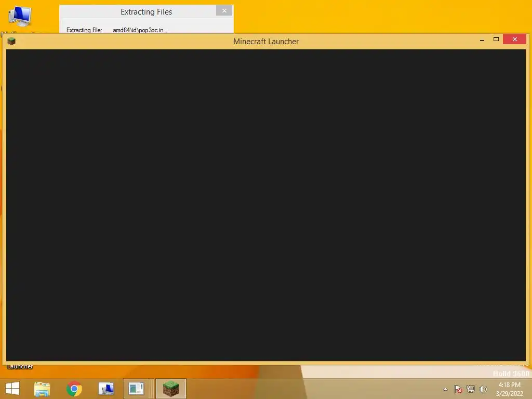The height and width of the screenshot is (399, 532).
Task: Open File Explorer from the taskbar
Action: [x=42, y=389]
